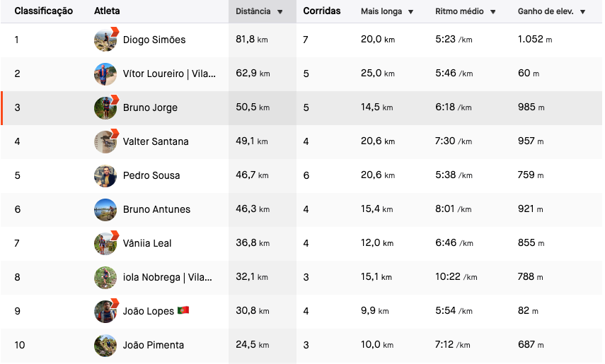The image size is (605, 364).
Task: Click Vítor Loureiro's profile picture
Action: pyautogui.click(x=105, y=74)
